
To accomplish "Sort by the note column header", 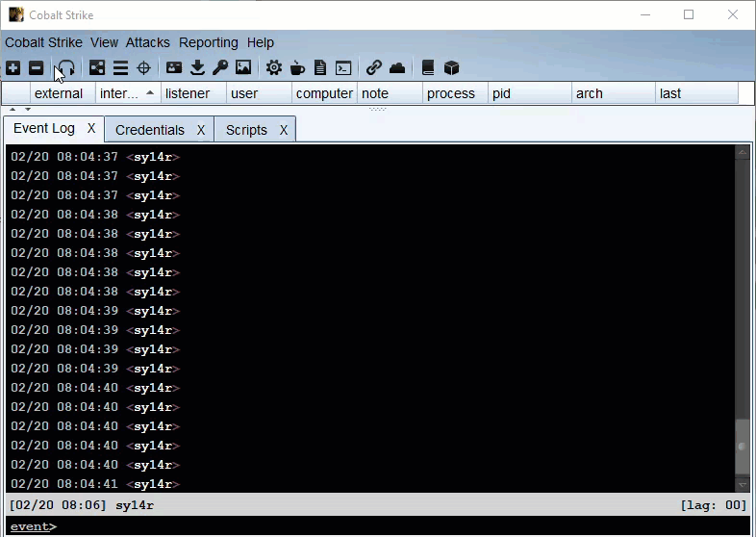I will [391, 93].
